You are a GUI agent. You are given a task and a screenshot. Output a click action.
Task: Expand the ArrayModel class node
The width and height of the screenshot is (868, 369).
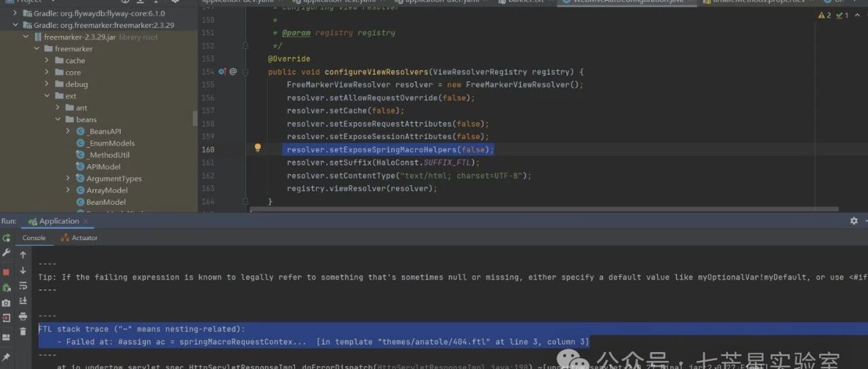68,191
